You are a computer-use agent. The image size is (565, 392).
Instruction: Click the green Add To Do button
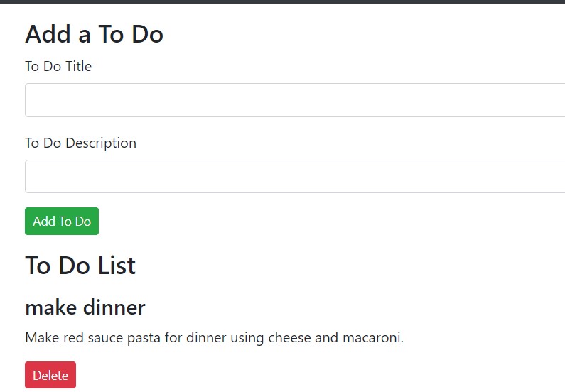click(62, 221)
